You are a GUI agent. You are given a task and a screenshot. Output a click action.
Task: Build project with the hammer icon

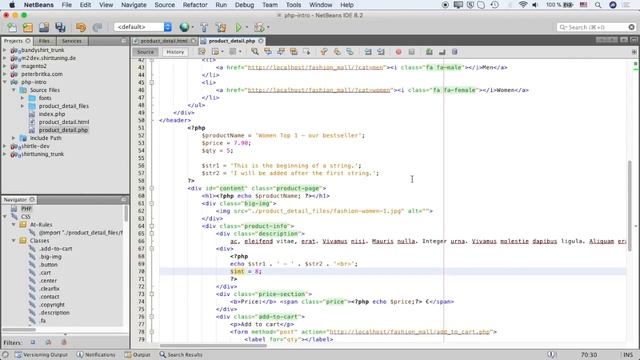204,27
